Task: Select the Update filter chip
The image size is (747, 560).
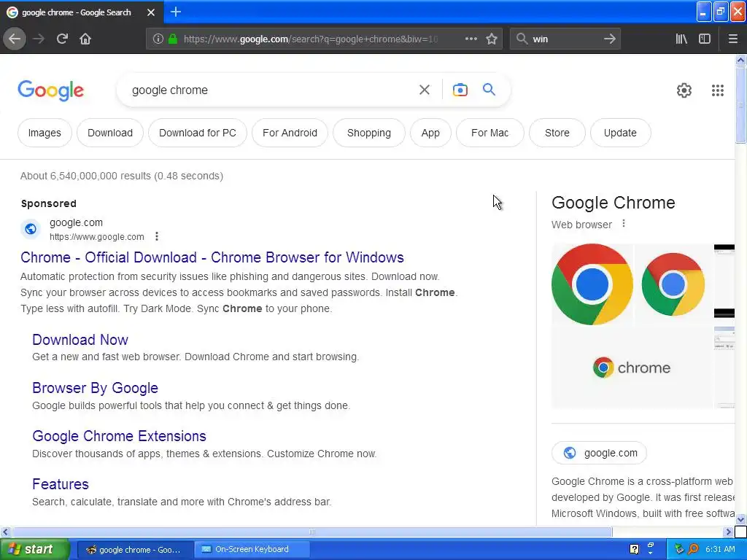Action: (x=620, y=133)
